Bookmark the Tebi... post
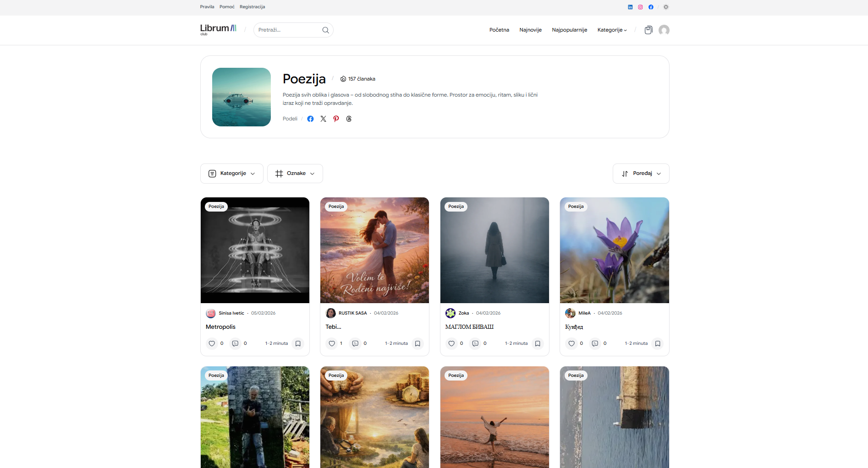 tap(418, 343)
